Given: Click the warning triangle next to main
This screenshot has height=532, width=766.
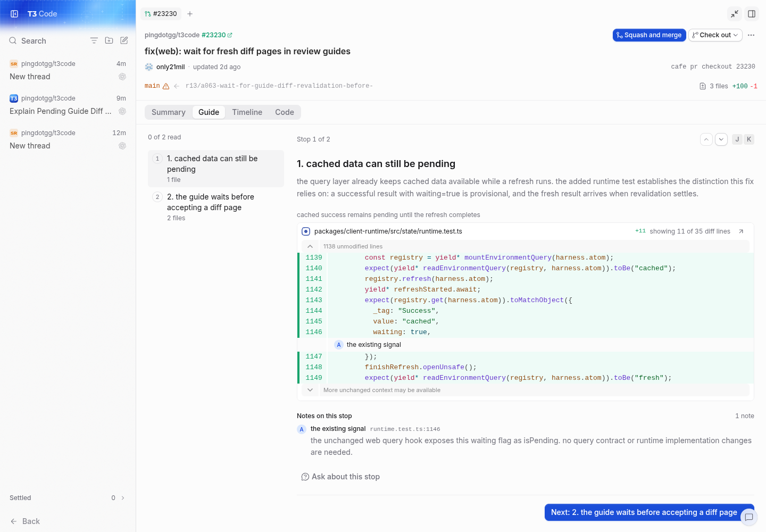Looking at the screenshot, I should tap(166, 86).
